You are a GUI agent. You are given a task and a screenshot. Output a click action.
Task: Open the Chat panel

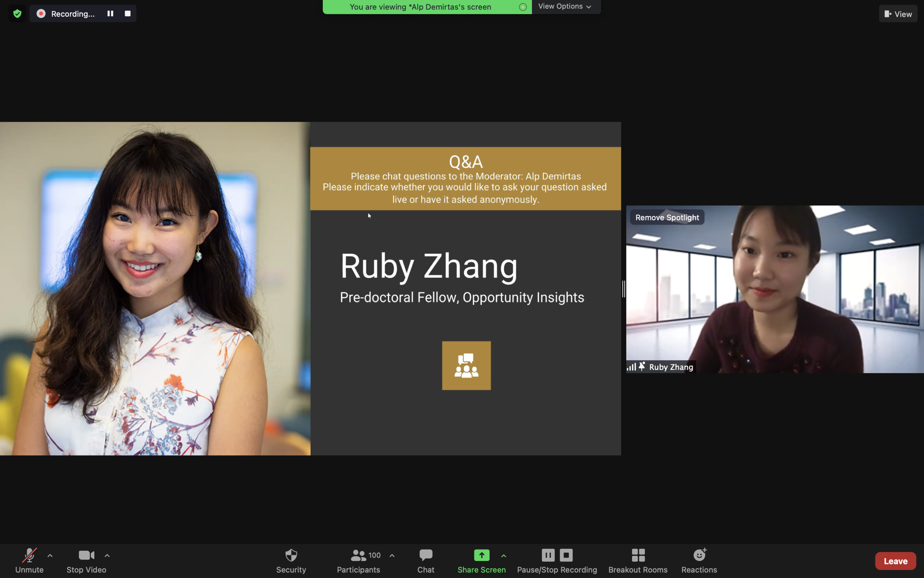pos(425,561)
